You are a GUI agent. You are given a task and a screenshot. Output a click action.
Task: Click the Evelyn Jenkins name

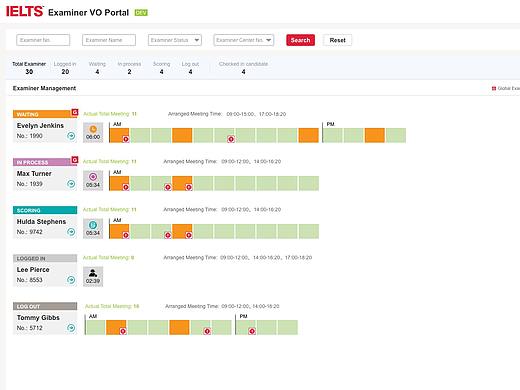[x=40, y=126]
